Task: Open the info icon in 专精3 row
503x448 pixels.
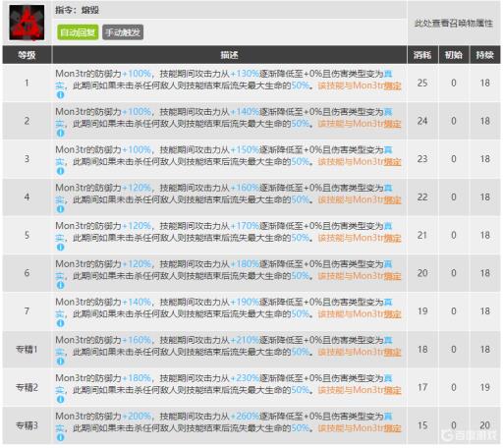Action: (60, 437)
